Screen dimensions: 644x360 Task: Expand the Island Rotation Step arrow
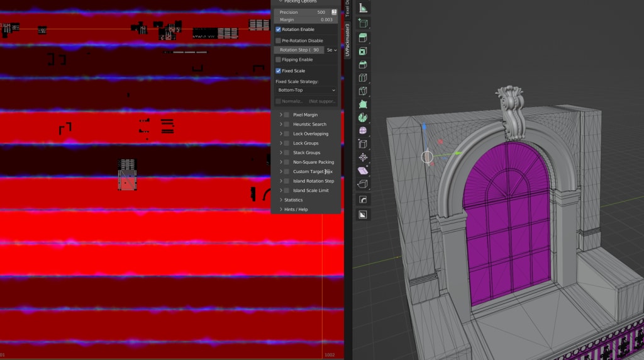click(x=281, y=181)
